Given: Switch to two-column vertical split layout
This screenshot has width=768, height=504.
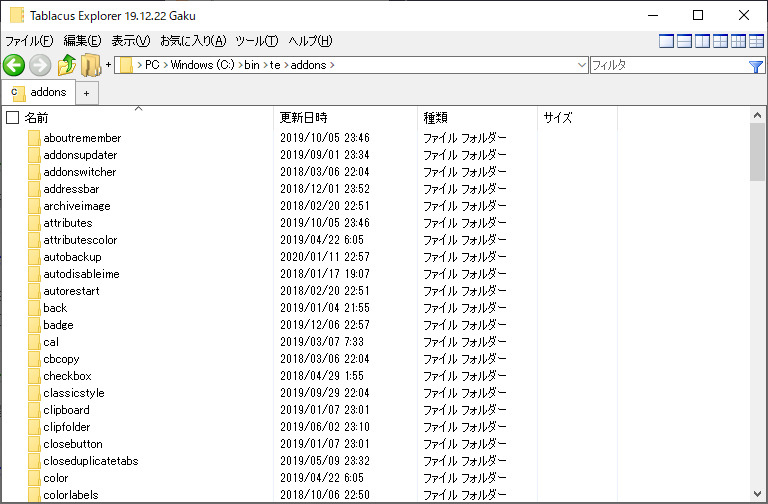Looking at the screenshot, I should click(702, 41).
